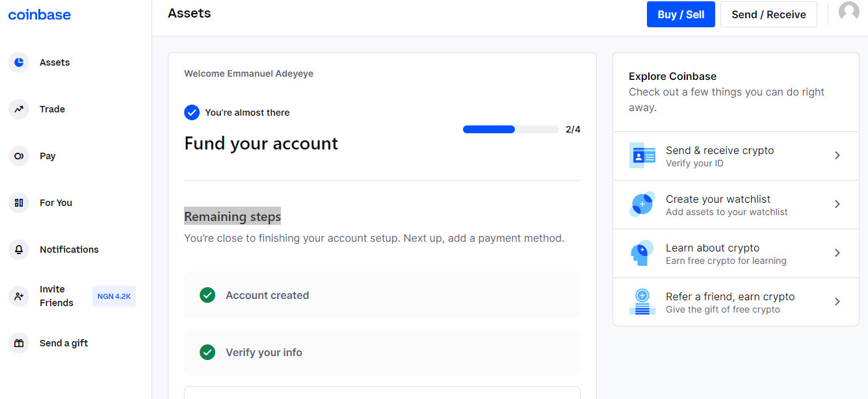Click the Trade trend arrow icon
Screen dimensions: 868x399
[19, 109]
